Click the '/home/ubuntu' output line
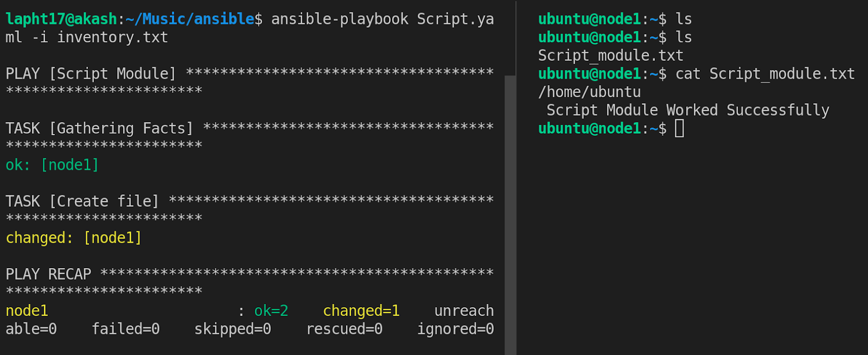Image resolution: width=868 pixels, height=355 pixels. (x=590, y=92)
